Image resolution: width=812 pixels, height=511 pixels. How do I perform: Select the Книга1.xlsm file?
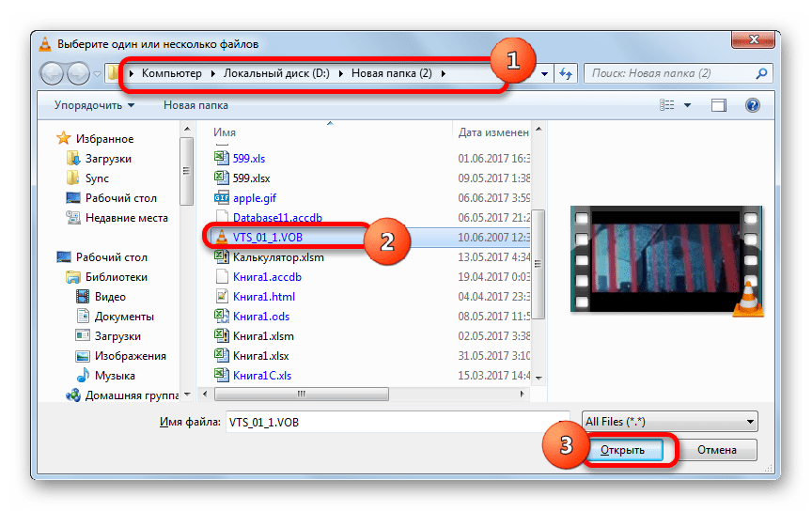pyautogui.click(x=263, y=336)
